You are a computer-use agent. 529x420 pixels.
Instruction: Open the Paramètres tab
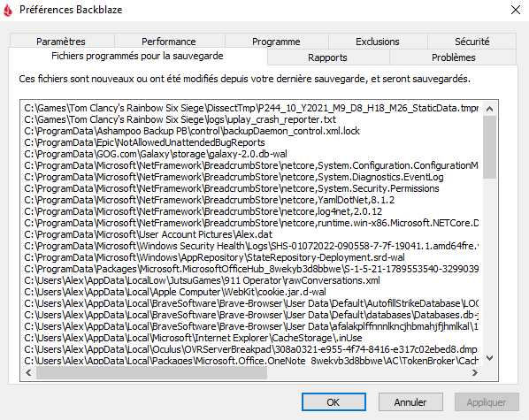[62, 42]
